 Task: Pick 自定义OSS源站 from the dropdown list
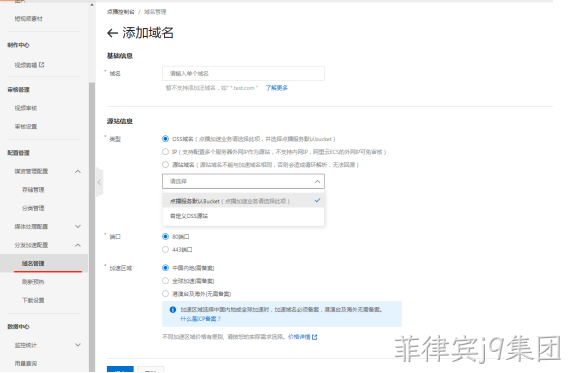[x=243, y=216]
